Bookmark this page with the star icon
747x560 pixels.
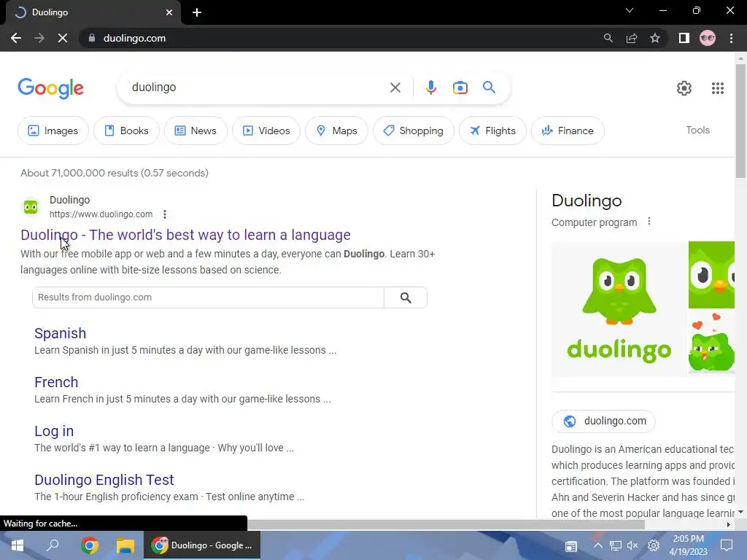[655, 38]
